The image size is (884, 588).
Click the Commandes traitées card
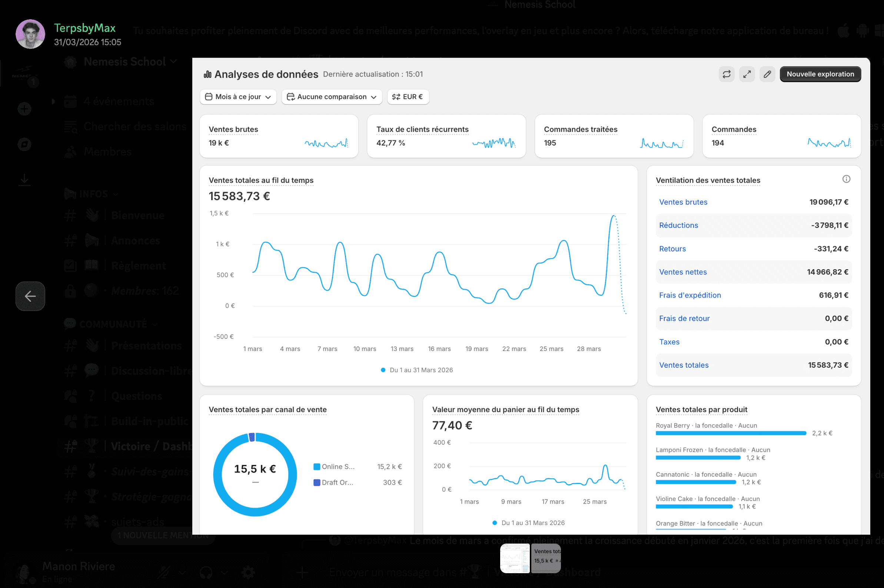(x=614, y=136)
